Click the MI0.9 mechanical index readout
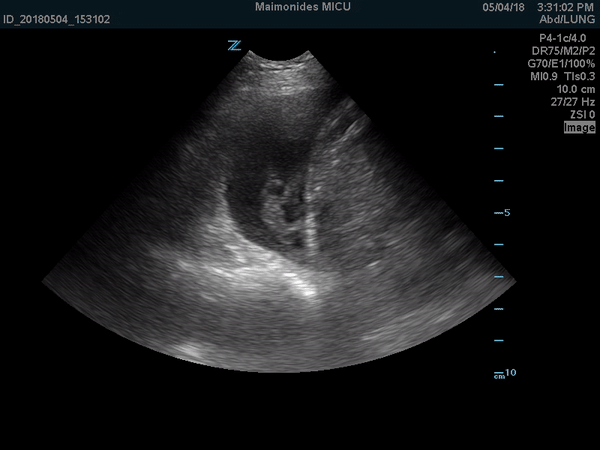Viewport: 600px width, 450px height. 544,75
